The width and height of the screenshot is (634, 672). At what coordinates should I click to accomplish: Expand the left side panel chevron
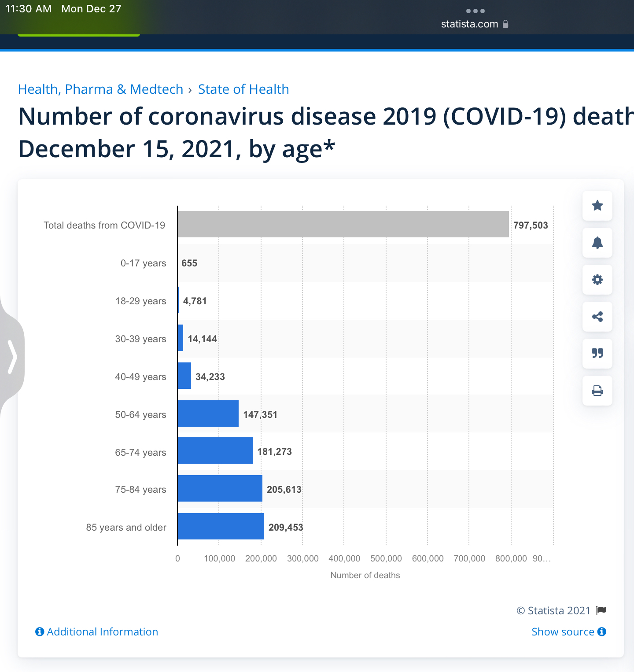(x=12, y=356)
